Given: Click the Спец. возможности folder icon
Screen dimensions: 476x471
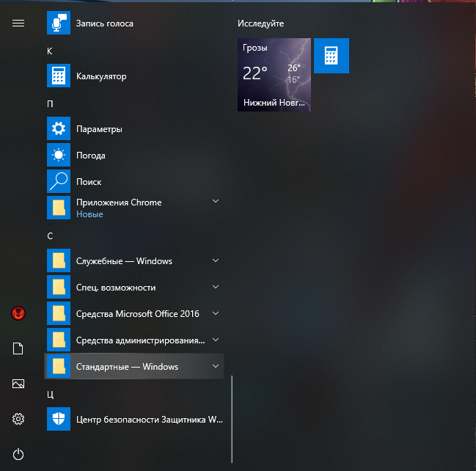Looking at the screenshot, I should [59, 287].
